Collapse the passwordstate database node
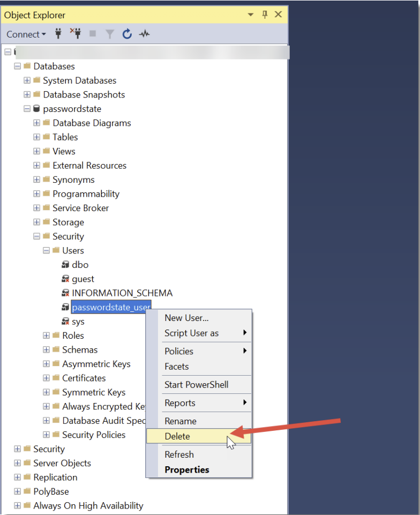 point(27,109)
